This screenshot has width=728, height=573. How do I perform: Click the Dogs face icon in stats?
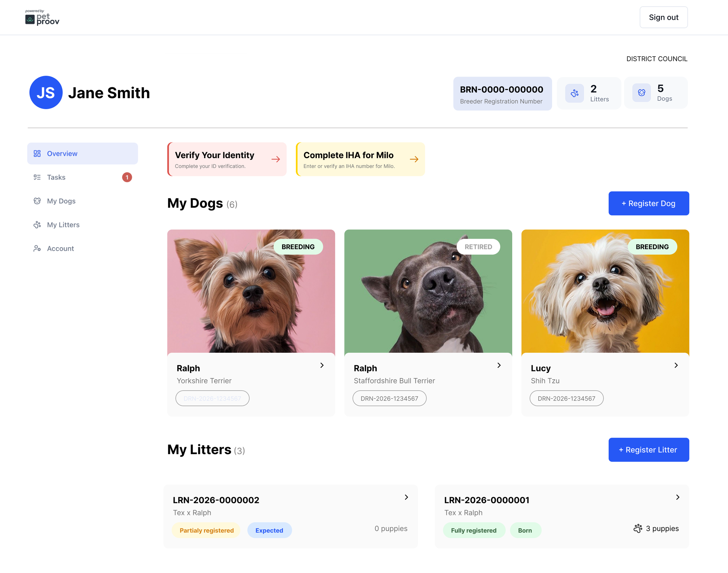tap(641, 93)
